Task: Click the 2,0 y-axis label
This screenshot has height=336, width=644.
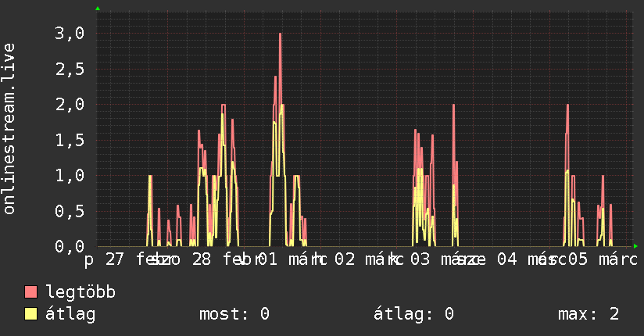Action: pos(70,105)
